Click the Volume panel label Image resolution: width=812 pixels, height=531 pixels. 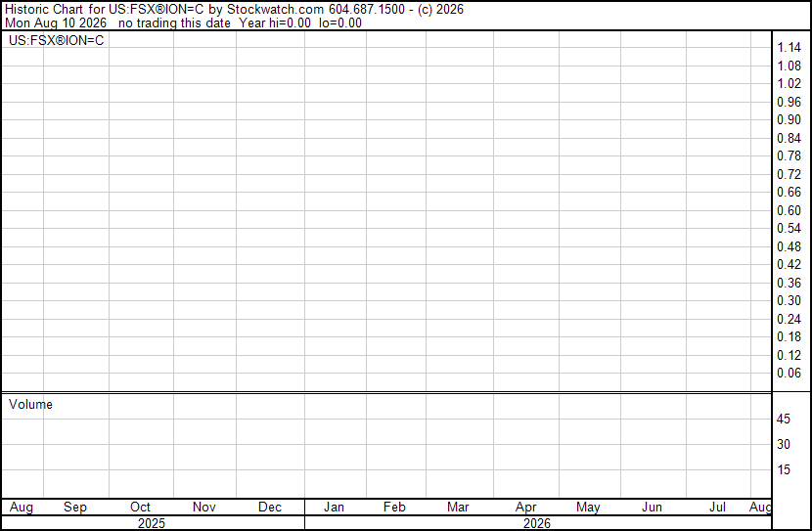point(30,404)
